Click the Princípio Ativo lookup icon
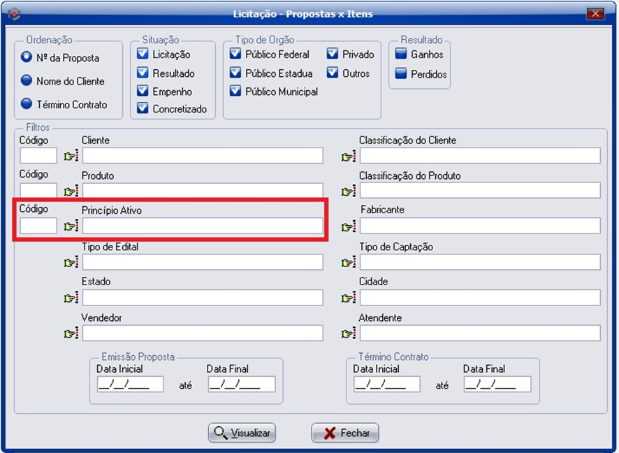This screenshot has height=453, width=619. (x=70, y=226)
